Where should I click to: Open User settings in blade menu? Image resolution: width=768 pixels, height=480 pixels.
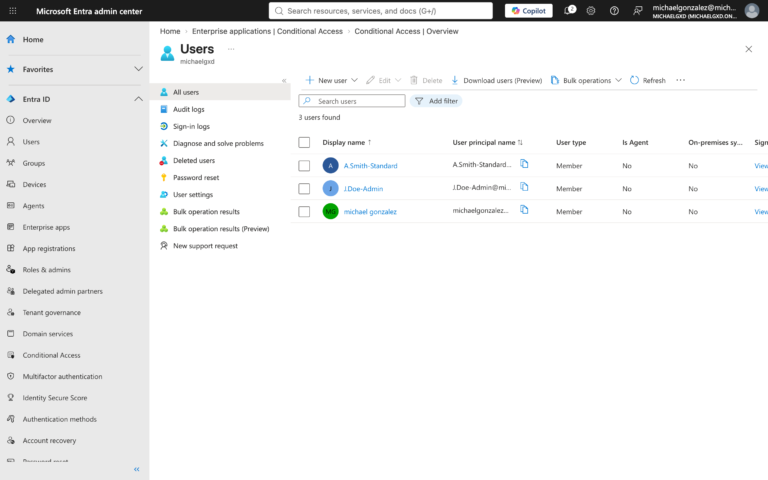192,195
